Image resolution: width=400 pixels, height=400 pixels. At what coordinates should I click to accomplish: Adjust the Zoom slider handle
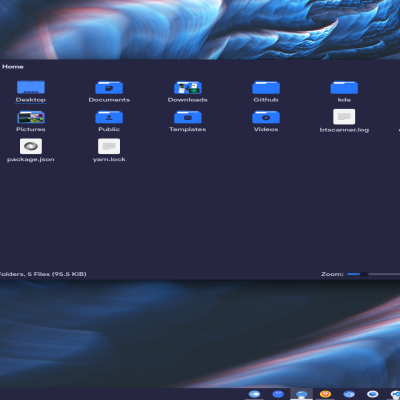(364, 274)
